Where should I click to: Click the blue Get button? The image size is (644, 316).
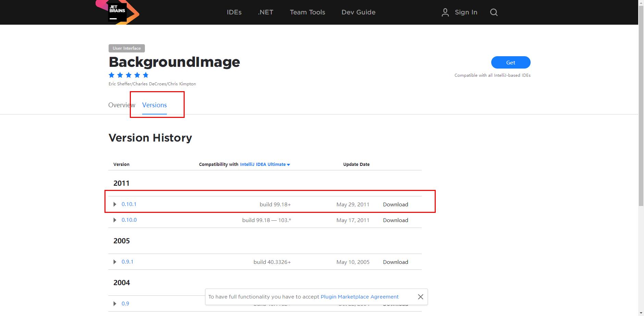tap(510, 62)
